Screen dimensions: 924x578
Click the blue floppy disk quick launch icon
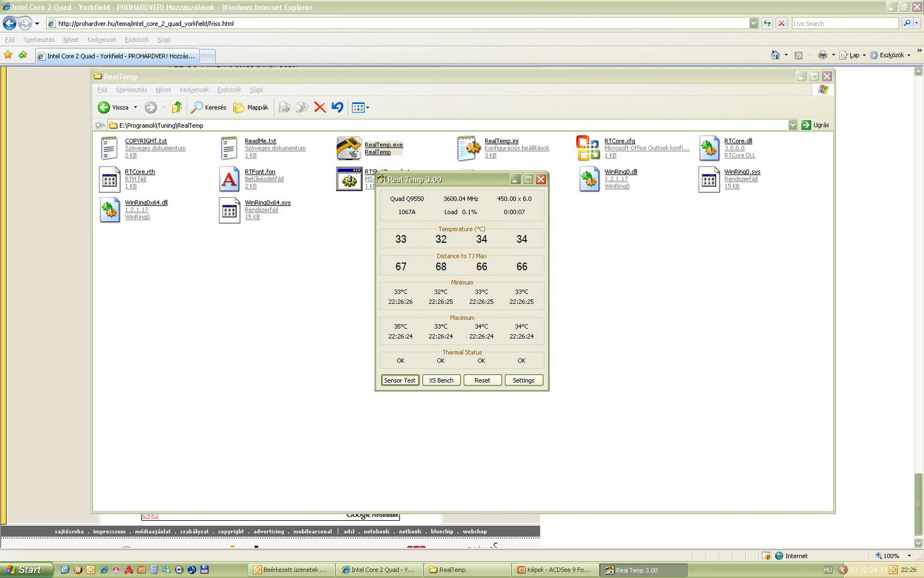(x=204, y=569)
